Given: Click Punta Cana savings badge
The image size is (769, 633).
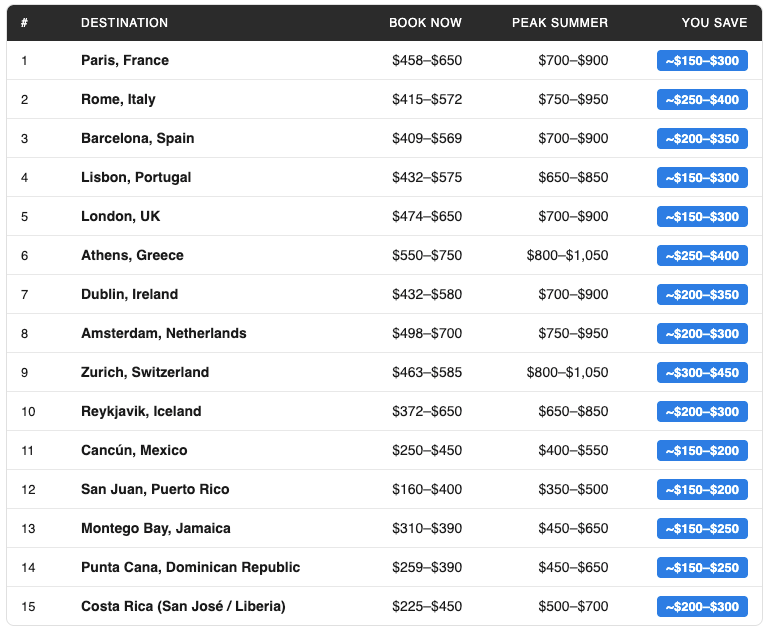Looking at the screenshot, I should coord(702,568).
